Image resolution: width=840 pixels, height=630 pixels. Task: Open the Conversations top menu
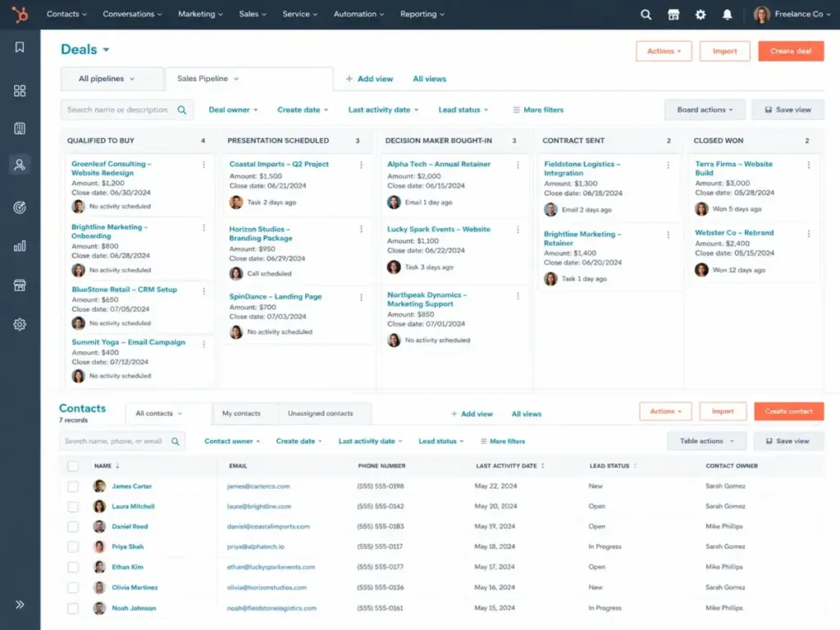[132, 15]
